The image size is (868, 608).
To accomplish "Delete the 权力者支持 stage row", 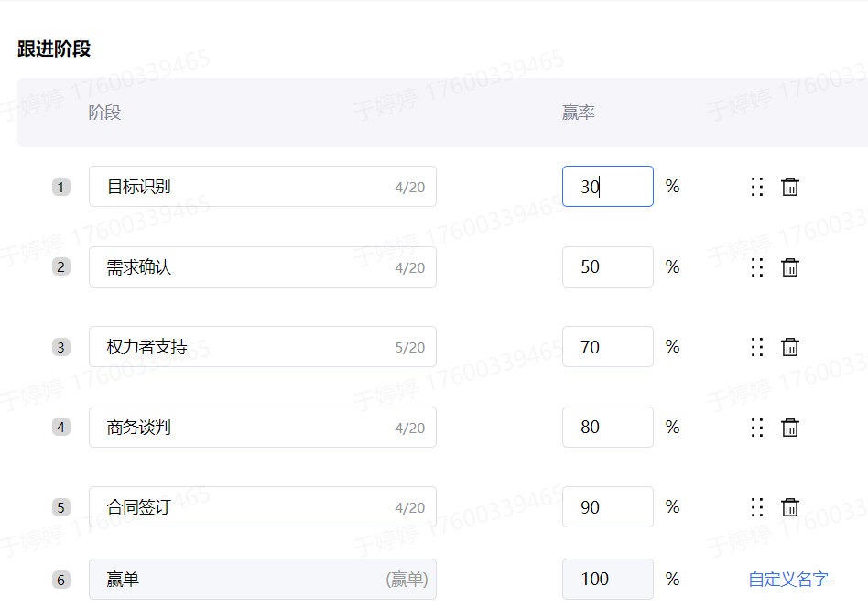I will tap(790, 347).
